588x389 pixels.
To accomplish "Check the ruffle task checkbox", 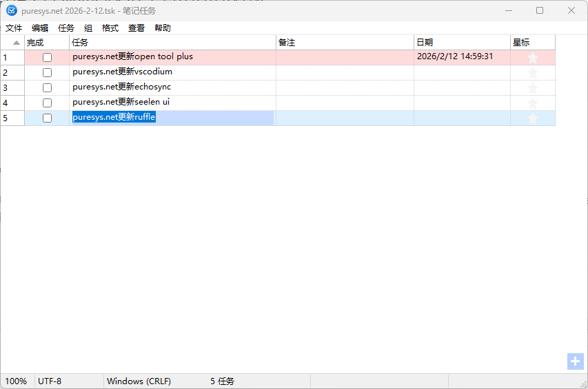I will pyautogui.click(x=48, y=118).
